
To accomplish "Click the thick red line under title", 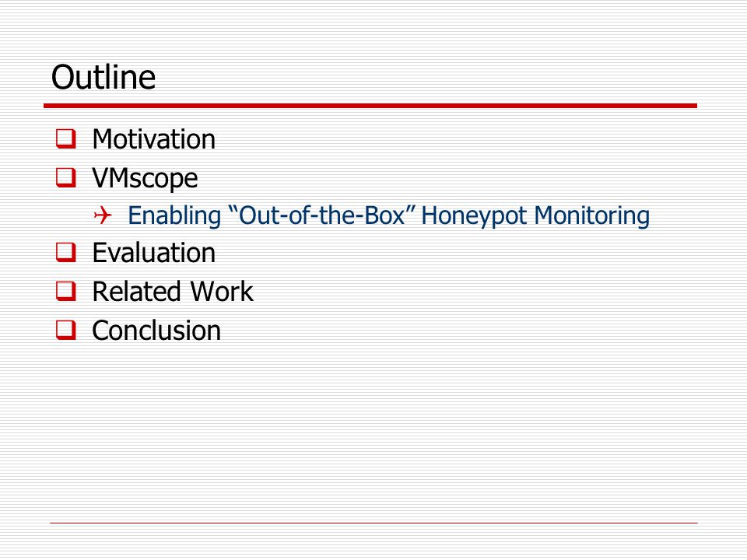I will [x=370, y=106].
